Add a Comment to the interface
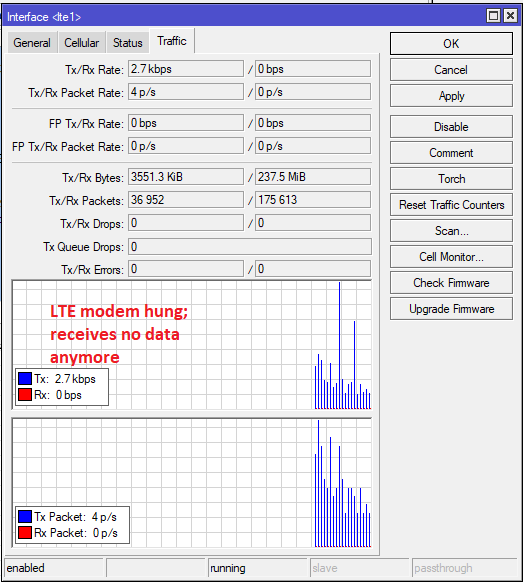Image resolution: width=523 pixels, height=582 pixels. pos(451,153)
